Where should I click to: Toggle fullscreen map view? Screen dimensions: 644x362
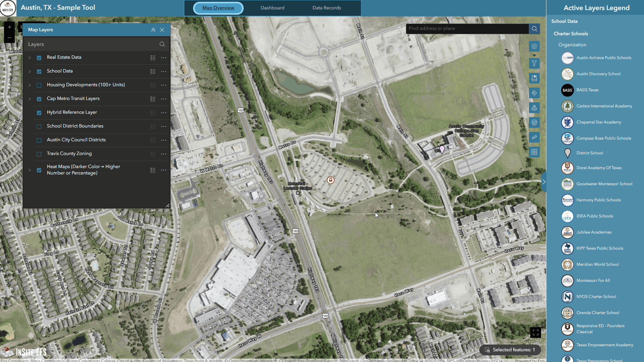click(536, 332)
